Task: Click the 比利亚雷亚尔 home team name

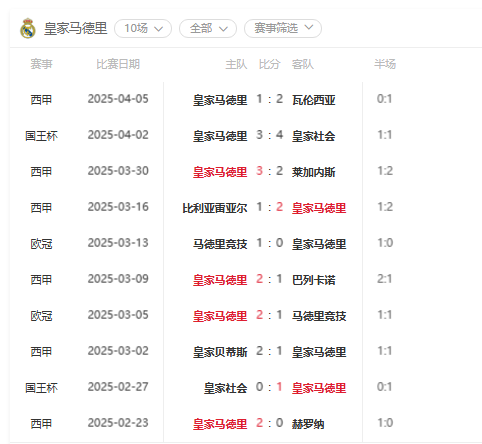Action: [215, 208]
